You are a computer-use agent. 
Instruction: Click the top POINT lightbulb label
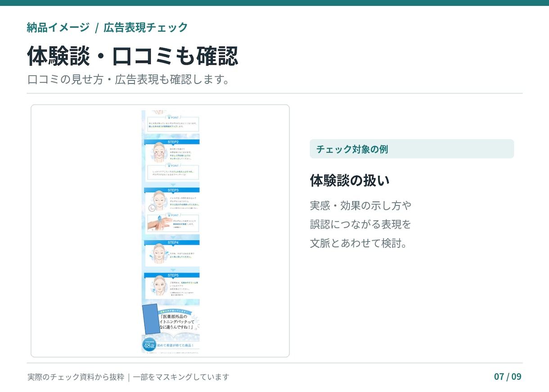(x=173, y=117)
